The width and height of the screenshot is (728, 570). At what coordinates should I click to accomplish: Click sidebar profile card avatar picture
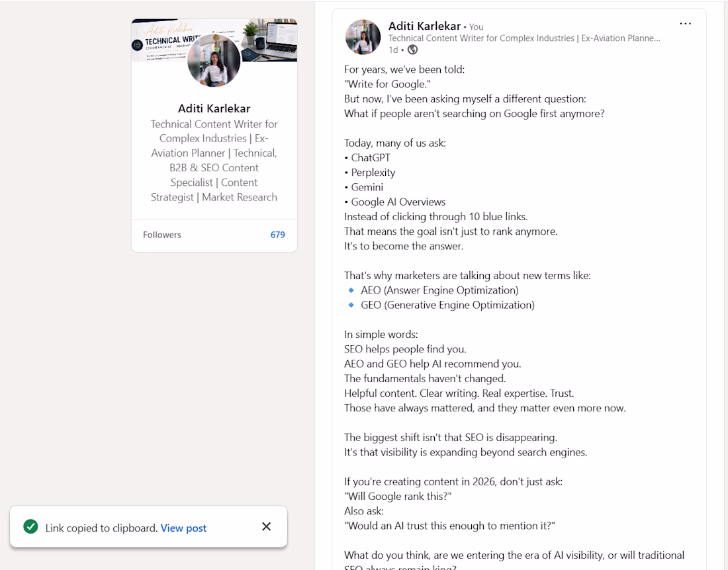214,60
